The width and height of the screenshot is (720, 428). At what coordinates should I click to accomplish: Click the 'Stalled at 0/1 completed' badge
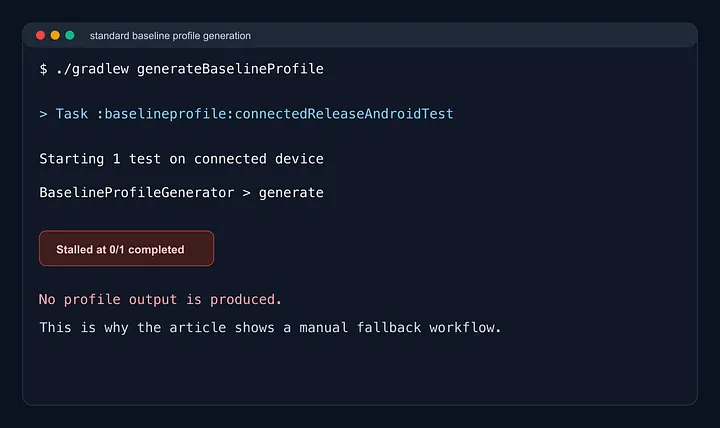pyautogui.click(x=126, y=248)
